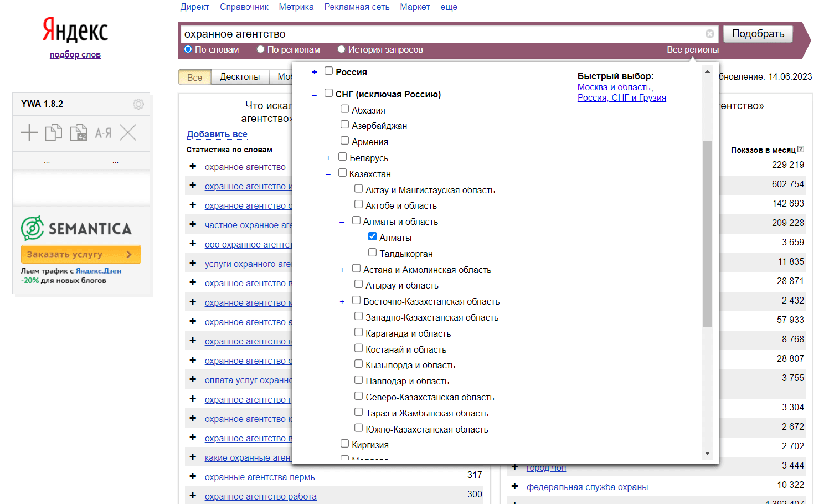The width and height of the screenshot is (829, 504).
Task: Clear the search field with X icon
Action: [x=710, y=34]
